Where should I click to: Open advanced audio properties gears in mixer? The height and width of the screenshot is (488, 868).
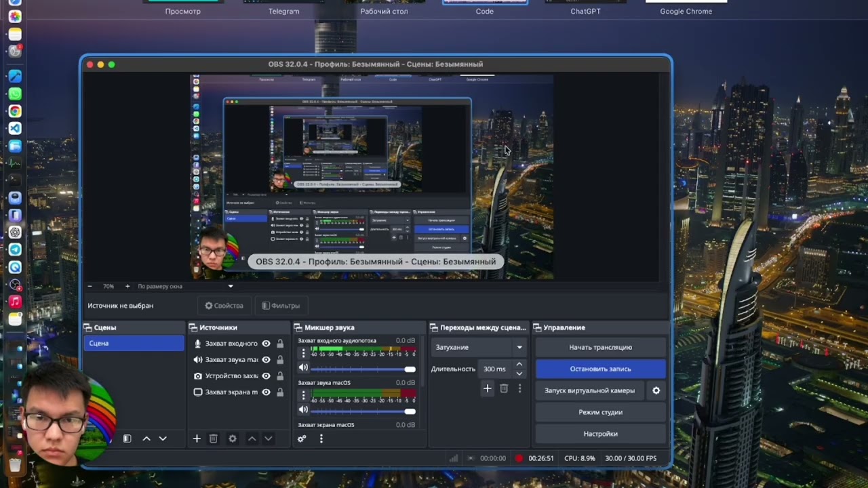point(302,439)
